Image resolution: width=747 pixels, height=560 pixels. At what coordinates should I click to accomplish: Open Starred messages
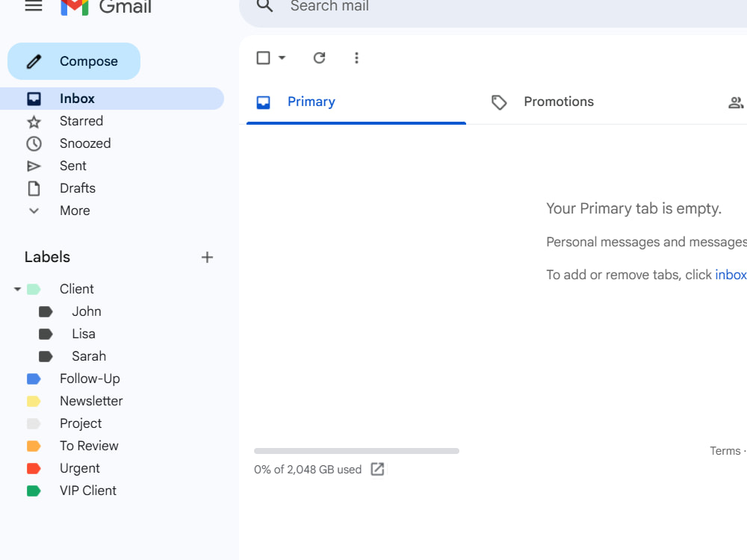click(112, 121)
